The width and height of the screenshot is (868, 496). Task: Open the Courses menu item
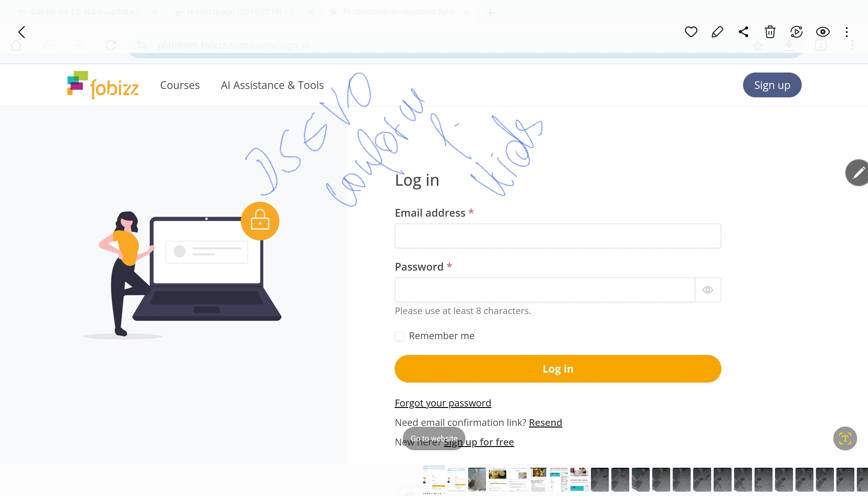pyautogui.click(x=180, y=85)
